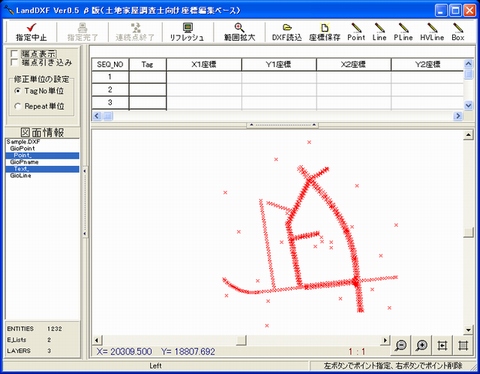Screen dimensions: 480x374
Task: Click the リフレッシュ refresh toolbar icon
Action: point(188,27)
